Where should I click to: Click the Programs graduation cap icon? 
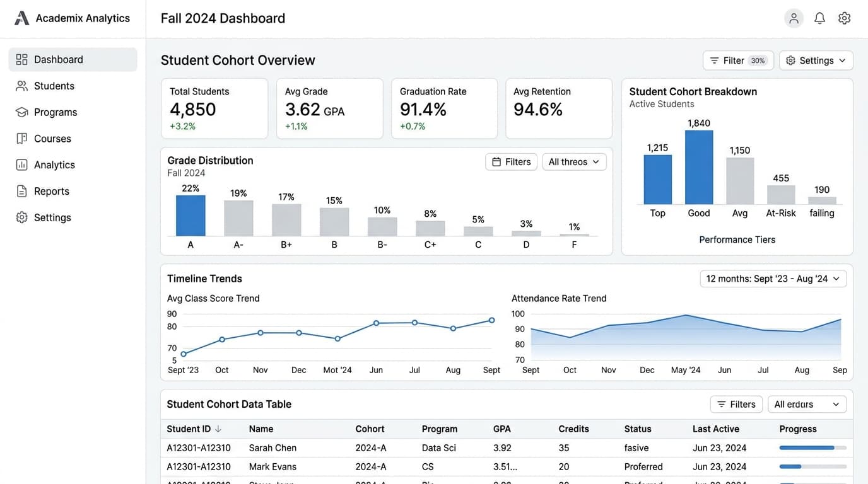click(22, 112)
